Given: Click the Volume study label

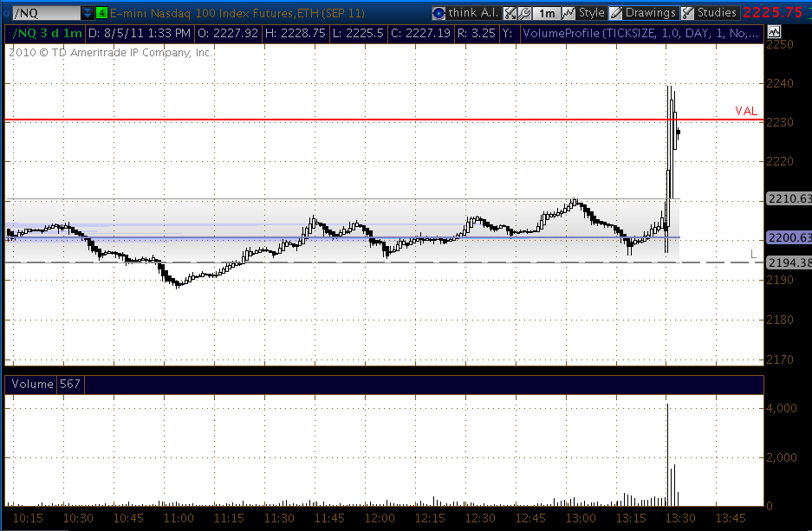Looking at the screenshot, I should click(x=30, y=385).
